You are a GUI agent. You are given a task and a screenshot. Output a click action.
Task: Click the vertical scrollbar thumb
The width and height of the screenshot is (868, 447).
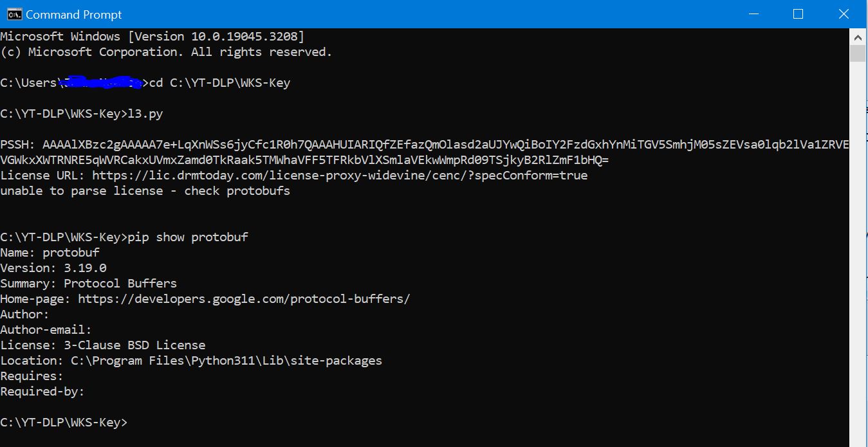858,53
